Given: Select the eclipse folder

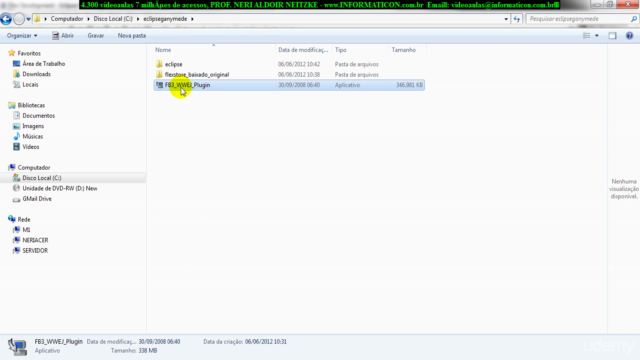Looking at the screenshot, I should pos(173,64).
